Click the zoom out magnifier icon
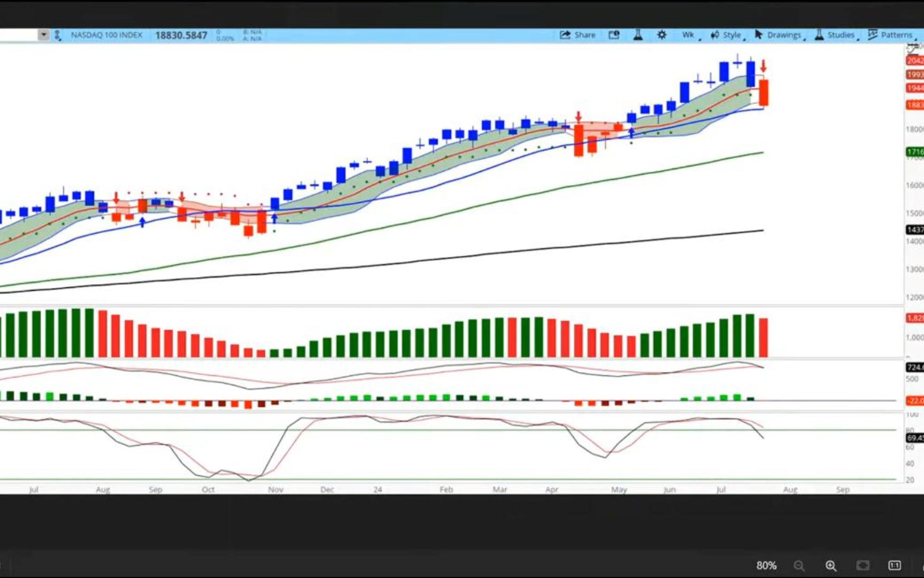This screenshot has width=924, height=578. pyautogui.click(x=799, y=566)
